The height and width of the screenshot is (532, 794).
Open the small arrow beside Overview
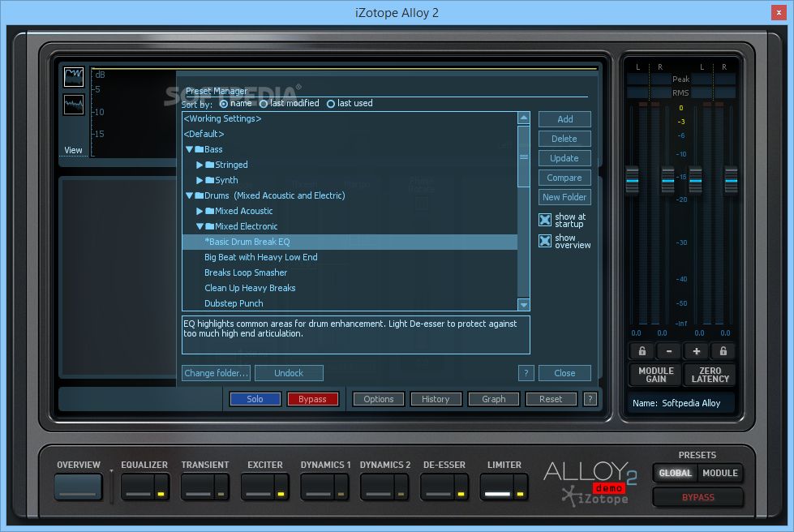[111, 471]
